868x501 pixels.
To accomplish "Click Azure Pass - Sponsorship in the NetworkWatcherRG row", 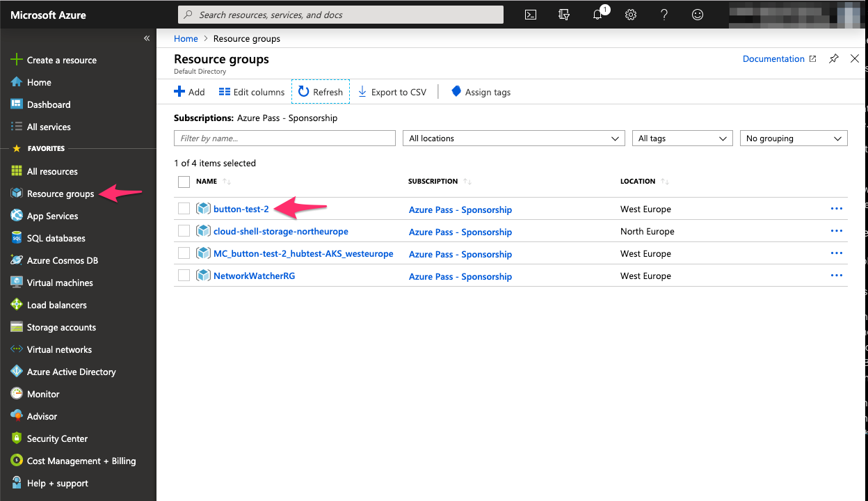I will (460, 276).
